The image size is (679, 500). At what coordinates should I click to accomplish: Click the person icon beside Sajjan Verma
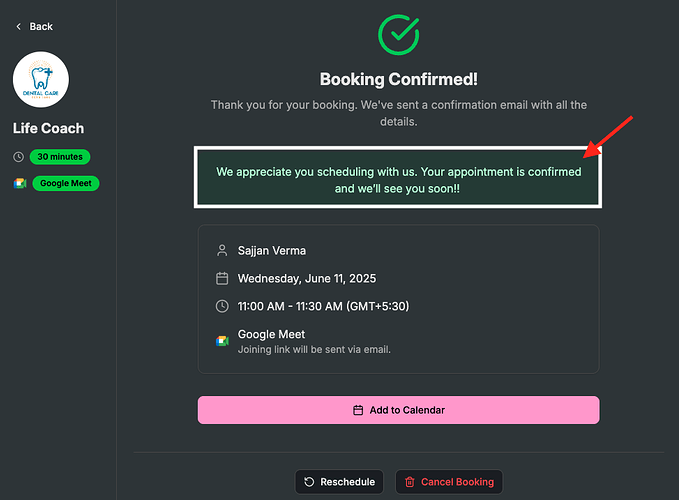tap(222, 251)
